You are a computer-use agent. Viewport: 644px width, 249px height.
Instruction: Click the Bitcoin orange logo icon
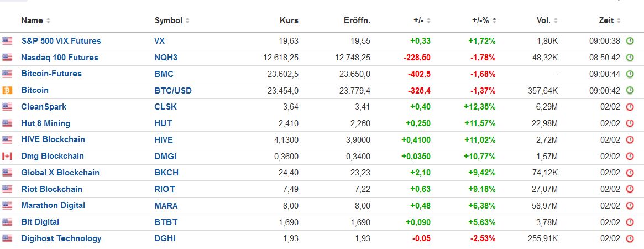pos(7,90)
